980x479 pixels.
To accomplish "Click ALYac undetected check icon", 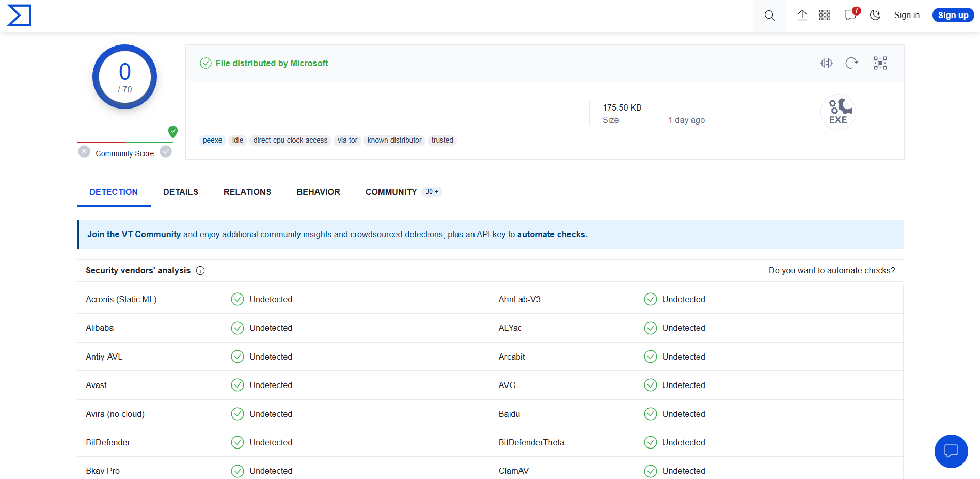I will point(651,328).
